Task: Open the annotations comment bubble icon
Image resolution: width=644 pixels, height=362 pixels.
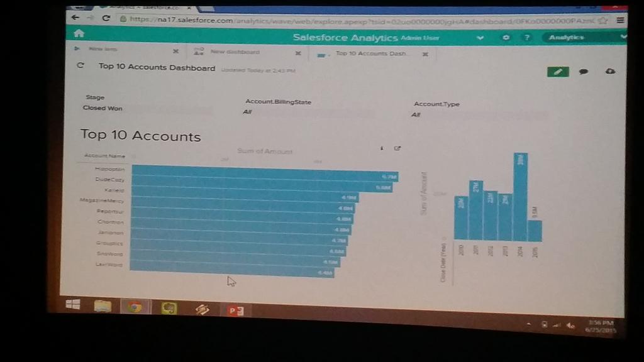Action: (x=582, y=72)
